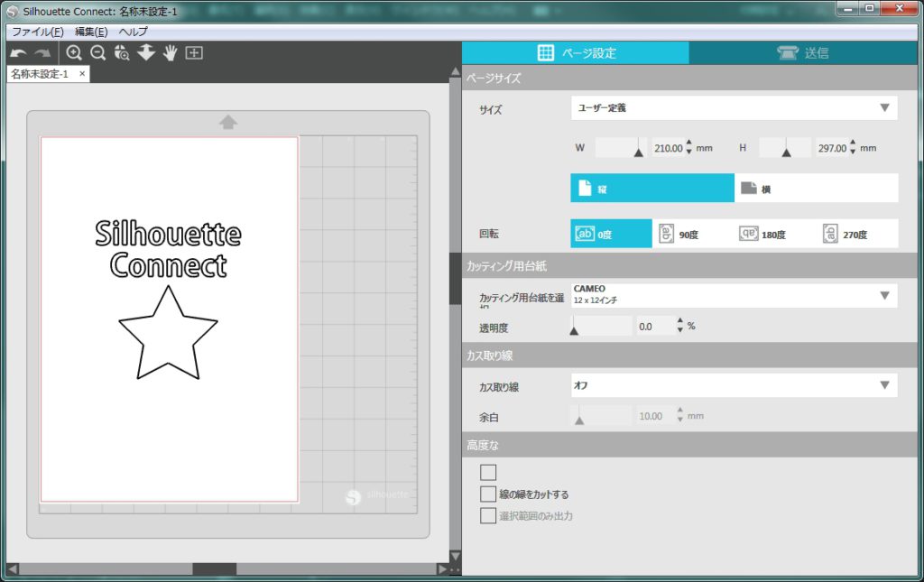This screenshot has height=582, width=924.
Task: Set rotation to 180度
Action: click(x=775, y=234)
